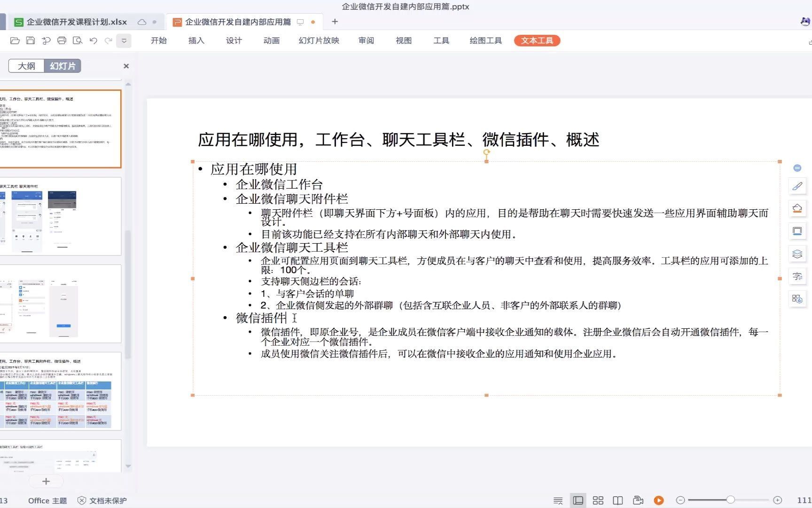The image size is (812, 508).
Task: Click the blue collapse circle icon at right
Action: pyautogui.click(x=797, y=168)
